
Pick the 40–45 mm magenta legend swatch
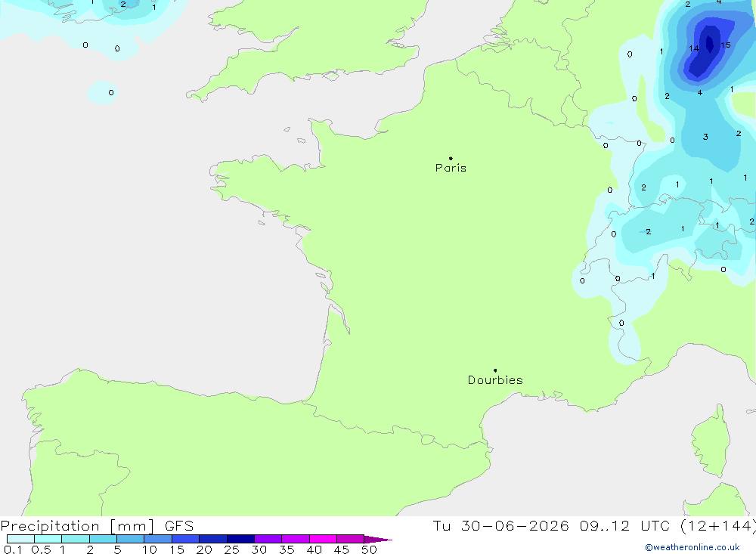[x=323, y=539]
